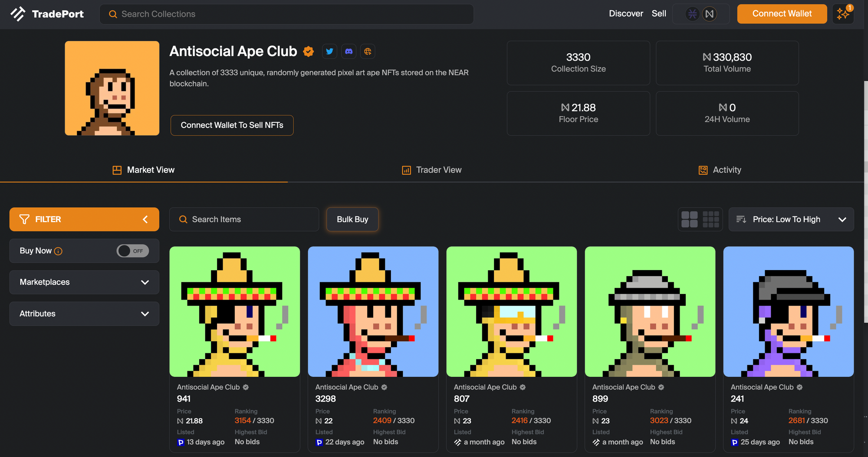Open the collection website globe icon
868x457 pixels.
[368, 52]
